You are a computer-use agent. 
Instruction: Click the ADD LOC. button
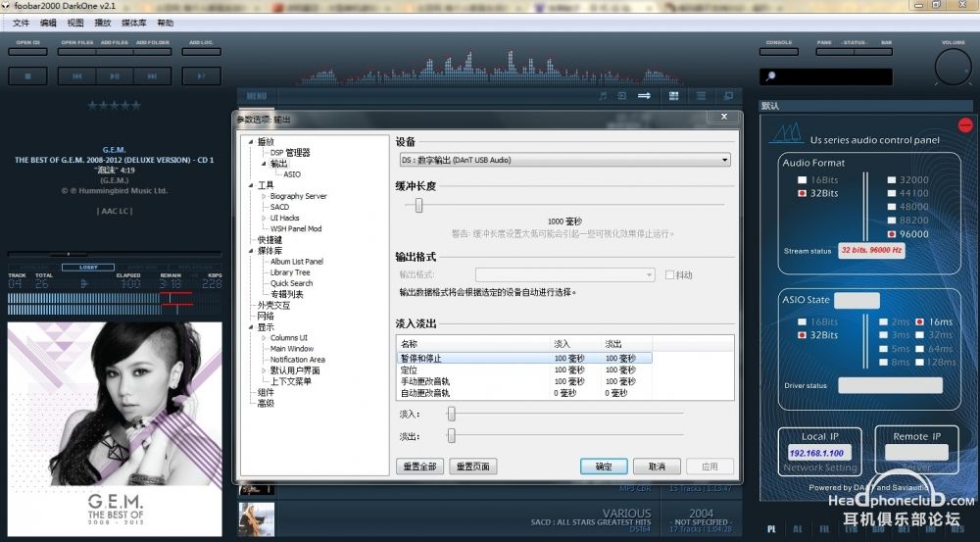click(201, 51)
